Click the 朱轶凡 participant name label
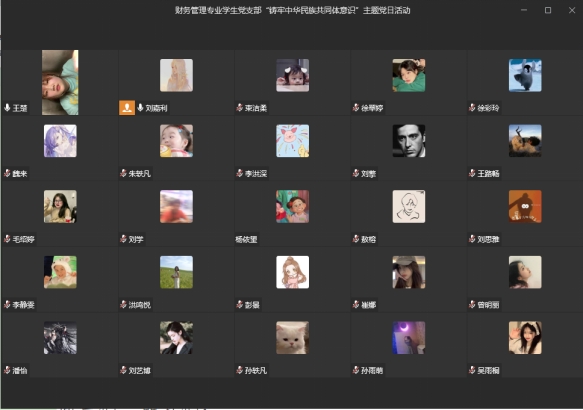 click(139, 174)
